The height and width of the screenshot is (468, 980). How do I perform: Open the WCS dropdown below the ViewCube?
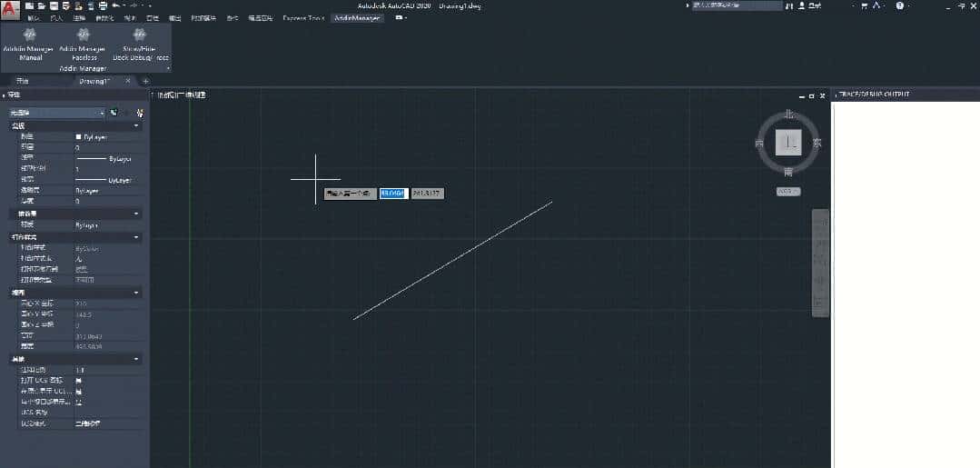787,192
